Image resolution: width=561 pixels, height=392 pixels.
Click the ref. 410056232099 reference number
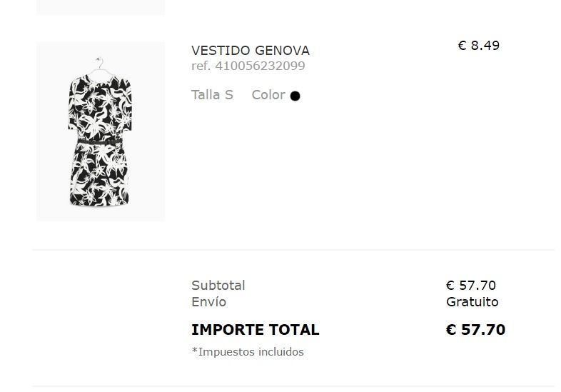(x=248, y=66)
